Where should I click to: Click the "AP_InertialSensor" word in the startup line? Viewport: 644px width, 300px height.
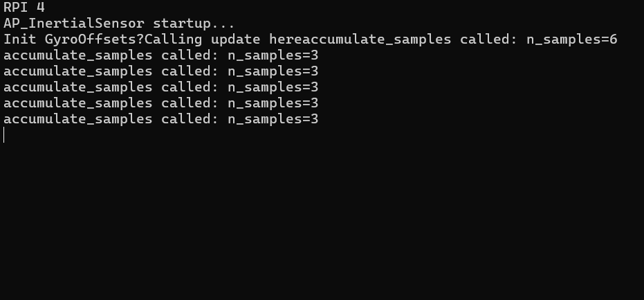click(x=73, y=24)
